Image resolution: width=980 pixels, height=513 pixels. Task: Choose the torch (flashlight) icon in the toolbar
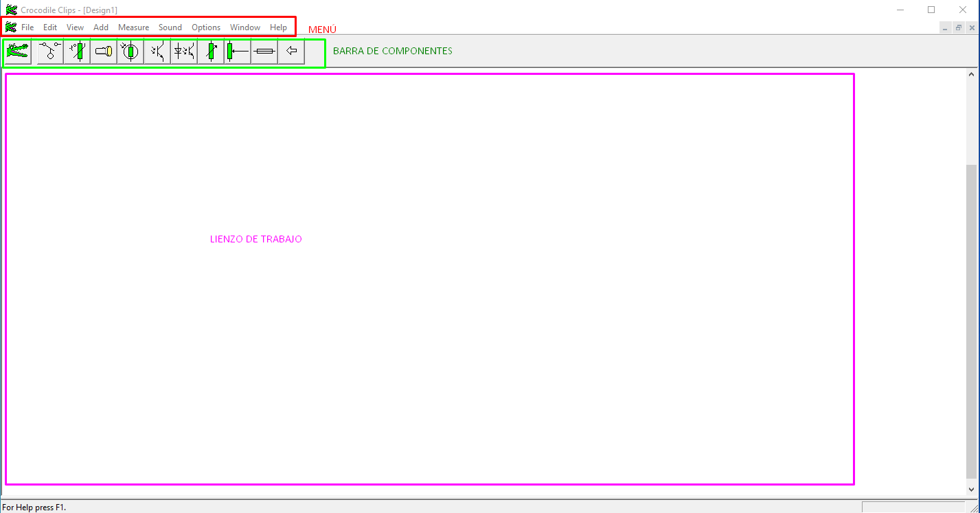click(104, 52)
